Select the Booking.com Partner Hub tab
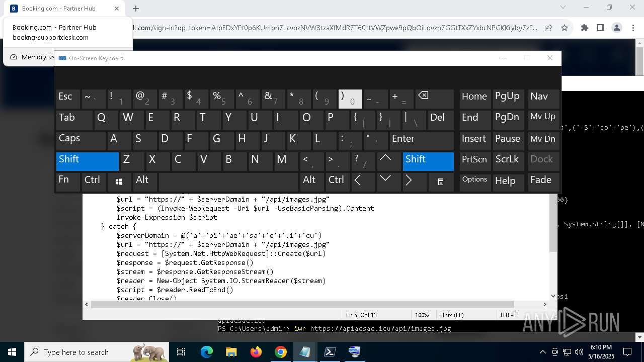The height and width of the screenshot is (362, 644). 65,9
